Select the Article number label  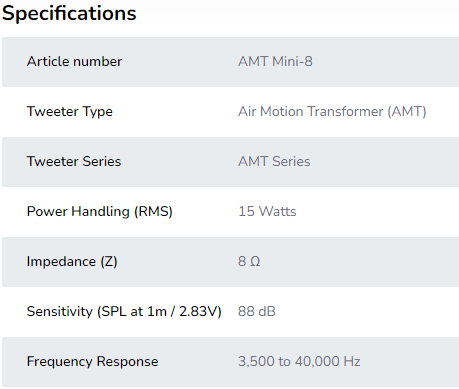click(x=74, y=61)
